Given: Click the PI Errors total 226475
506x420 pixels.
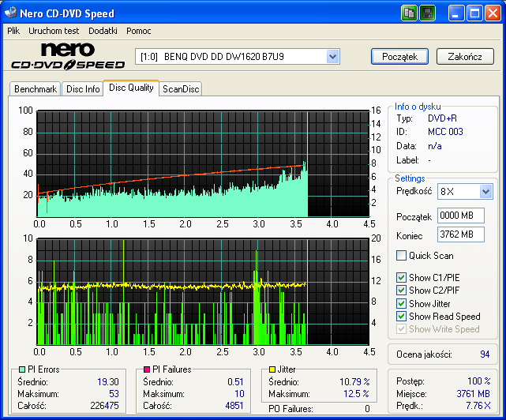Looking at the screenshot, I should pos(104,405).
